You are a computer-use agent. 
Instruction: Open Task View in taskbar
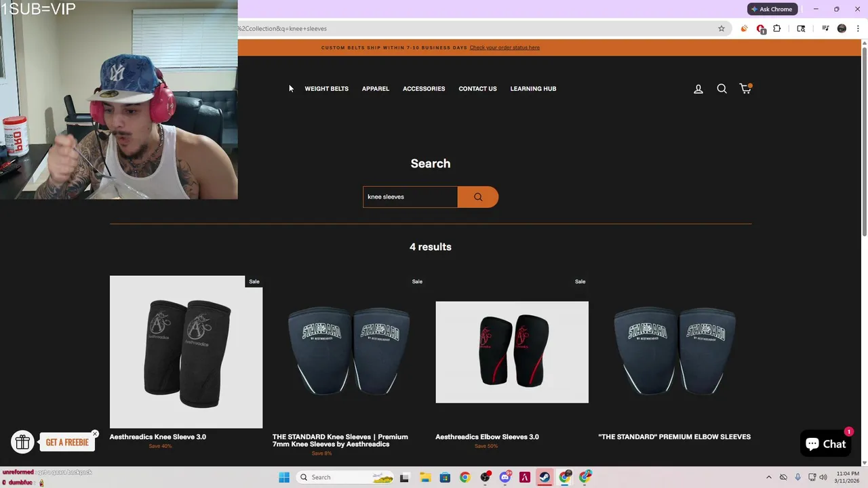pos(405,477)
